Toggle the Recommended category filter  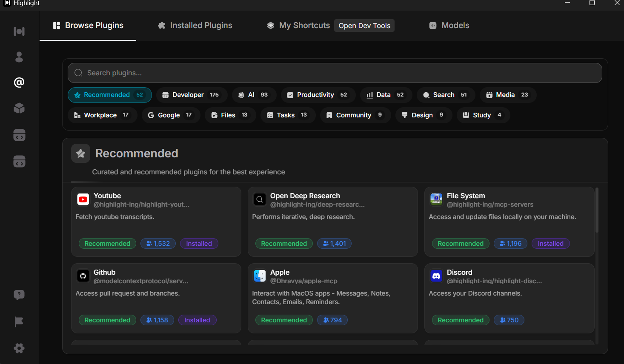[x=109, y=95]
